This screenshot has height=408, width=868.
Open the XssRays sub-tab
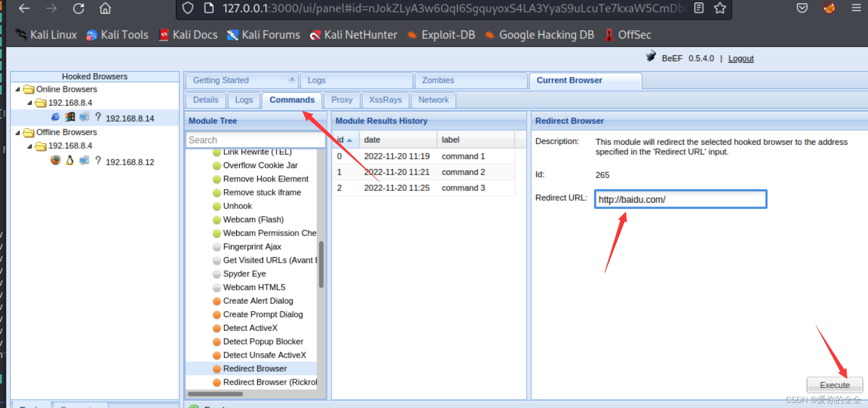[385, 100]
